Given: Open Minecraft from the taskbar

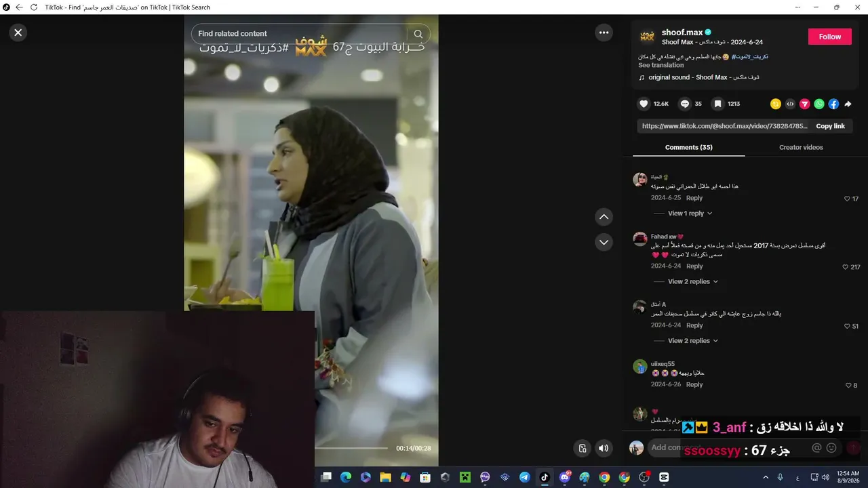Looking at the screenshot, I should click(x=465, y=477).
